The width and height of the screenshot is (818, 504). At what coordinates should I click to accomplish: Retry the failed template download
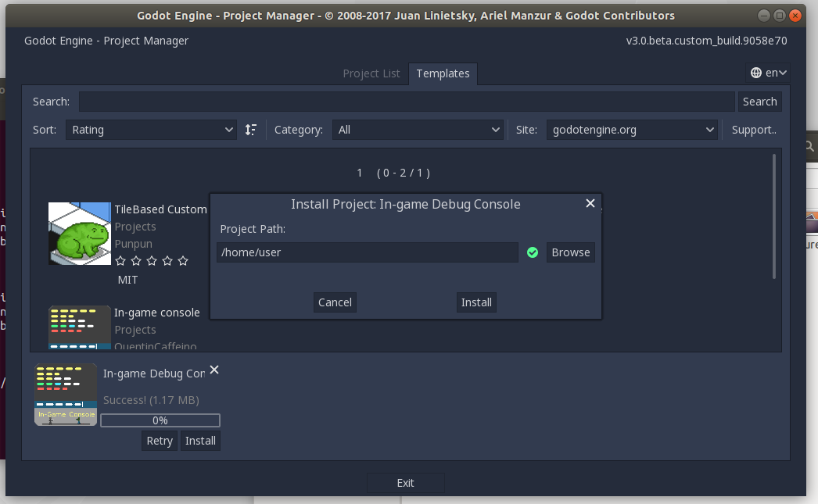tap(159, 440)
